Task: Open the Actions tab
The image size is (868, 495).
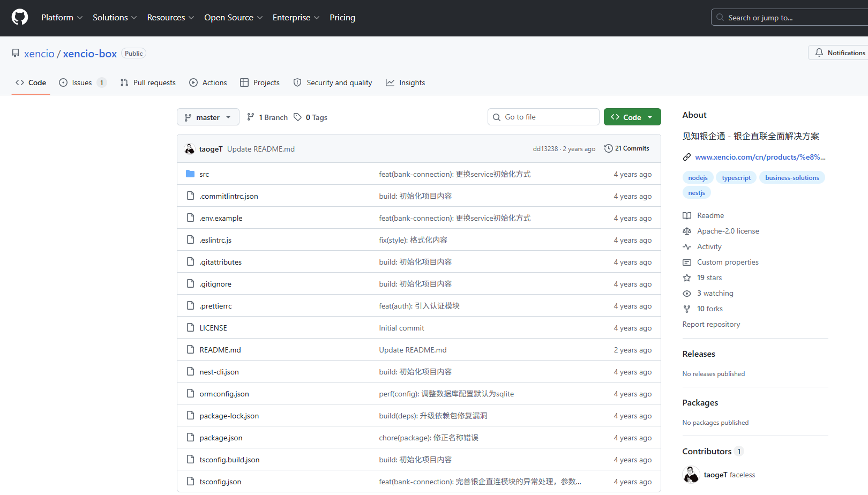Action: pyautogui.click(x=208, y=82)
